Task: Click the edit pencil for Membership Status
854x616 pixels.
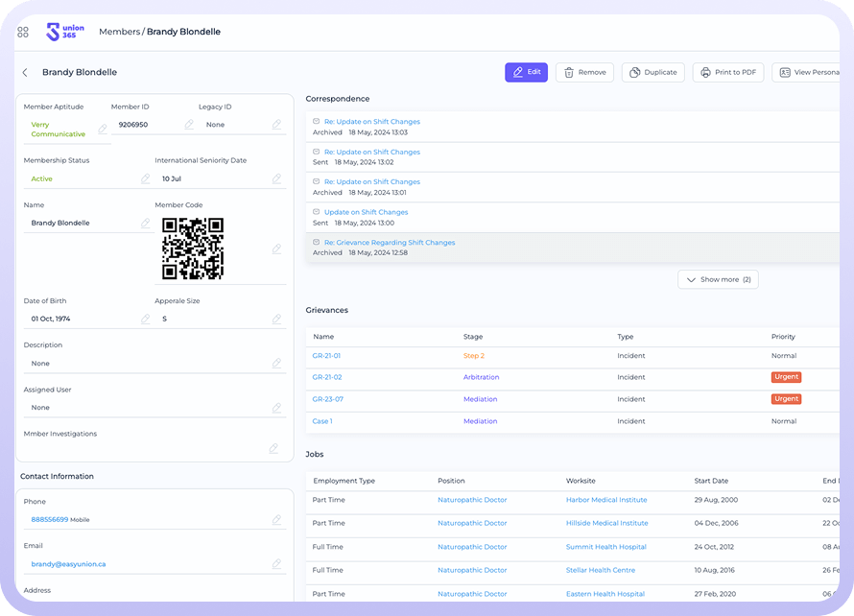Action: tap(146, 178)
